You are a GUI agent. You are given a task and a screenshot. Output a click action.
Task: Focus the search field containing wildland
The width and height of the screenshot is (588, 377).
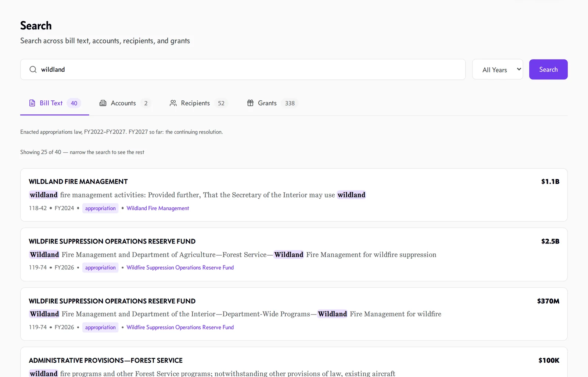tap(243, 70)
